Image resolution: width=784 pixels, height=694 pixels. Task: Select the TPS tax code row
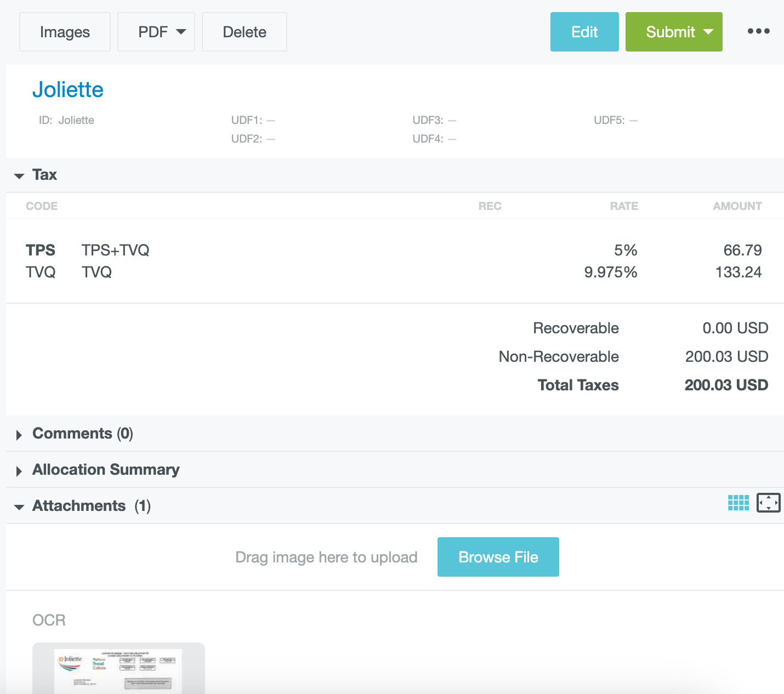(395, 250)
